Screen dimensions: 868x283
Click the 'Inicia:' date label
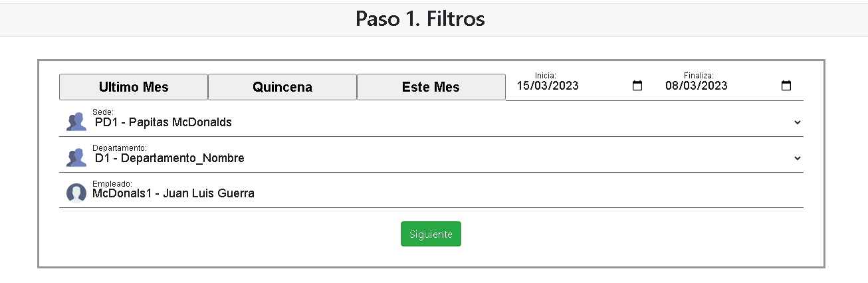[546, 76]
